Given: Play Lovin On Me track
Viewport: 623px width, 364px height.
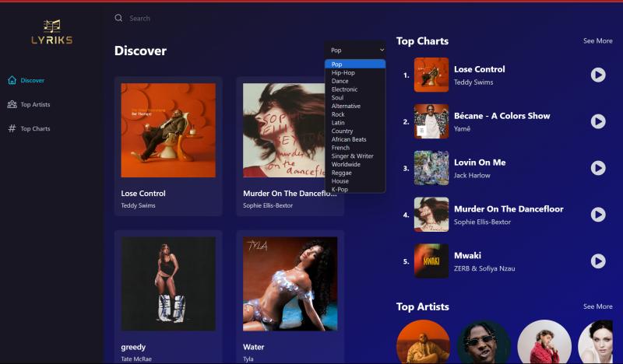Looking at the screenshot, I should 598,168.
